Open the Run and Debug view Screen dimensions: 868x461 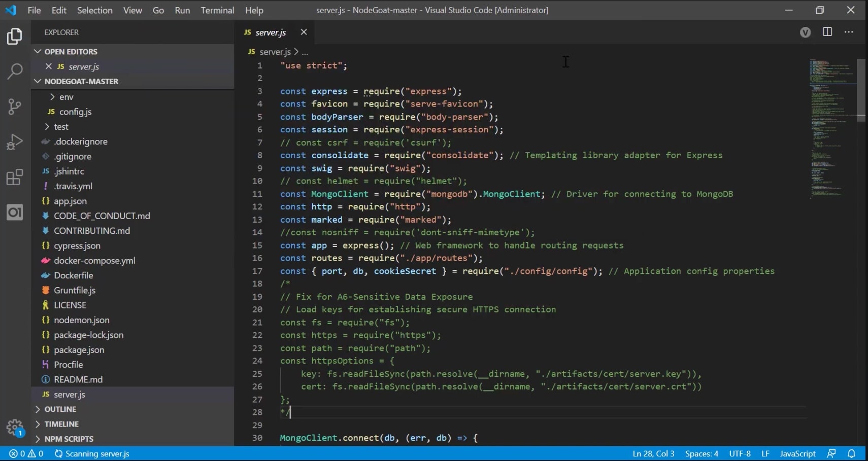[15, 142]
